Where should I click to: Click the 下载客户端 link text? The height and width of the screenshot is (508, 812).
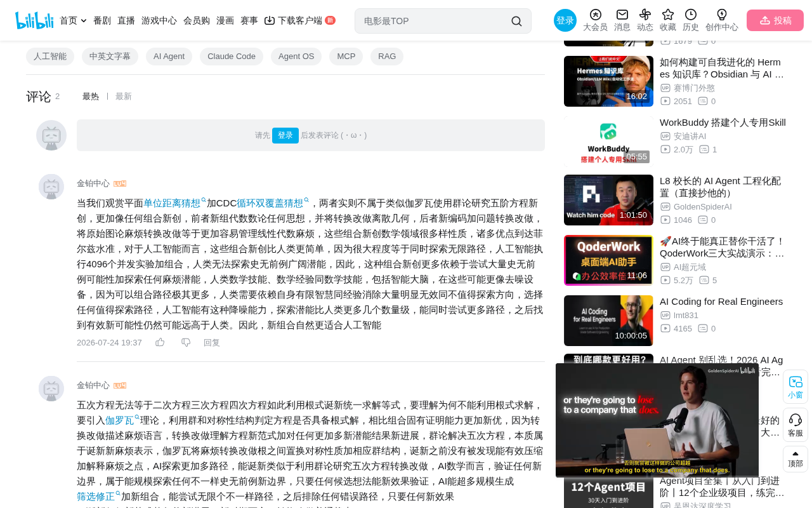point(300,20)
